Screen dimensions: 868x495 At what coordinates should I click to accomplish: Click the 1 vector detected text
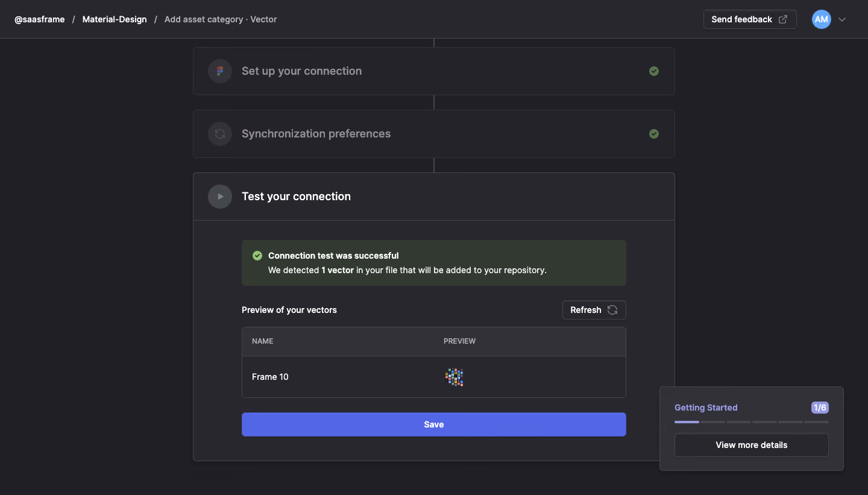point(338,270)
